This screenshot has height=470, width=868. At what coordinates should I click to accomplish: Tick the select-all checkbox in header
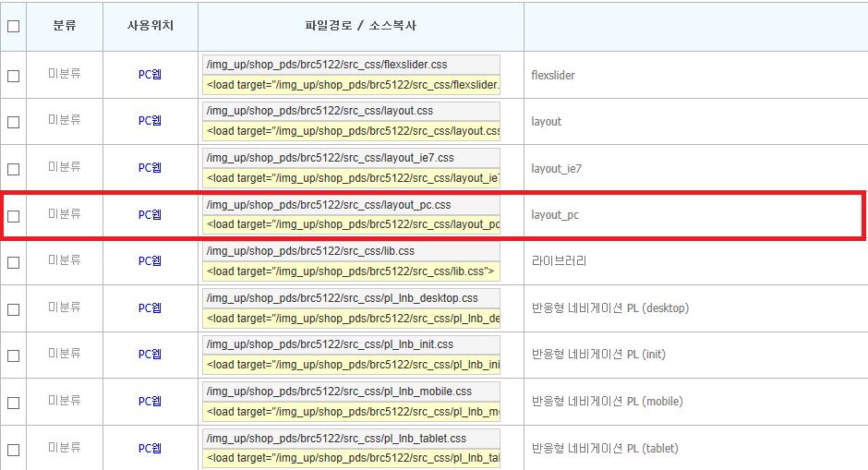pos(13,26)
